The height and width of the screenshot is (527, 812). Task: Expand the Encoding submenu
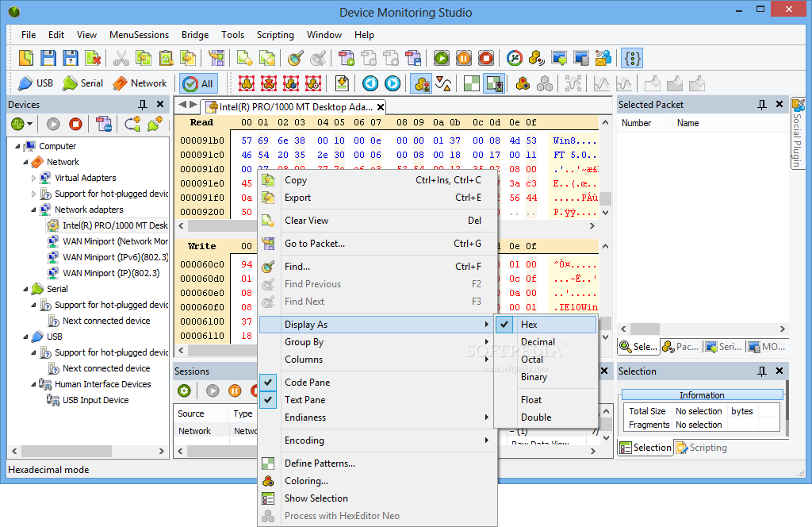(378, 440)
